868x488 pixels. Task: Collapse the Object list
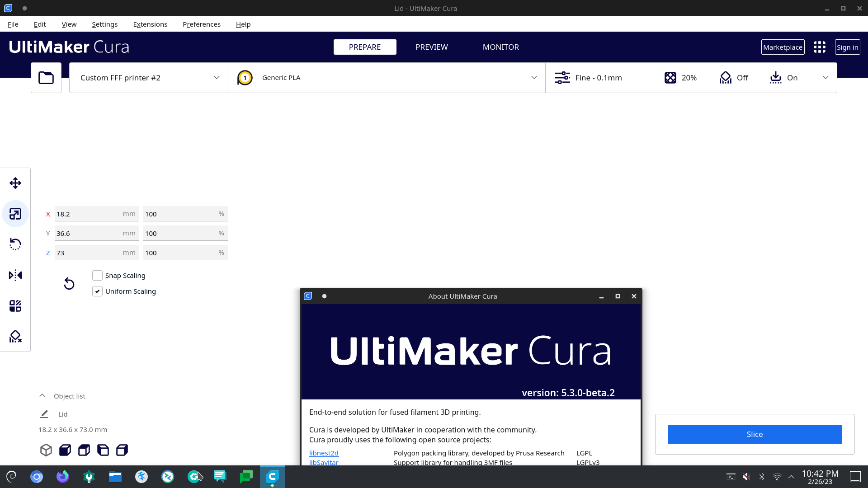(x=42, y=395)
